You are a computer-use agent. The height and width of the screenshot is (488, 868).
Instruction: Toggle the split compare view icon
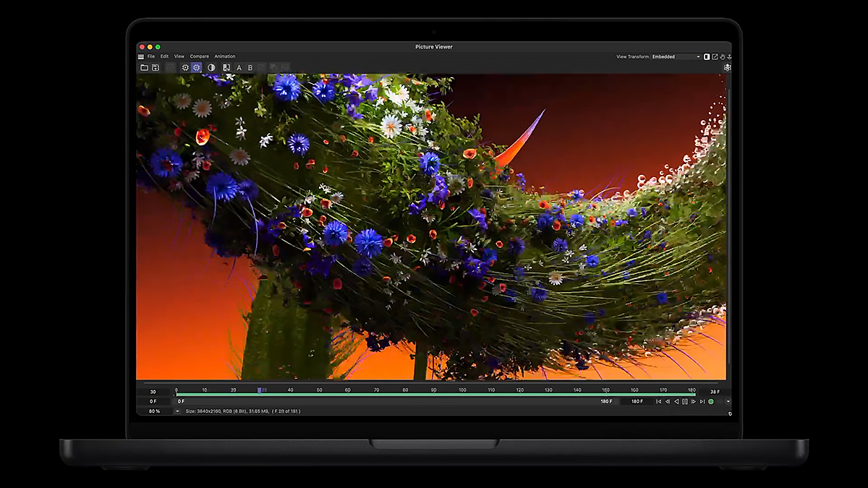tap(226, 67)
